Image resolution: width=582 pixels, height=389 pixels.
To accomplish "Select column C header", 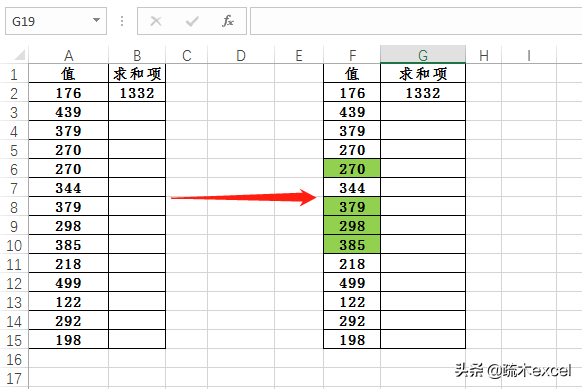I will (x=187, y=55).
